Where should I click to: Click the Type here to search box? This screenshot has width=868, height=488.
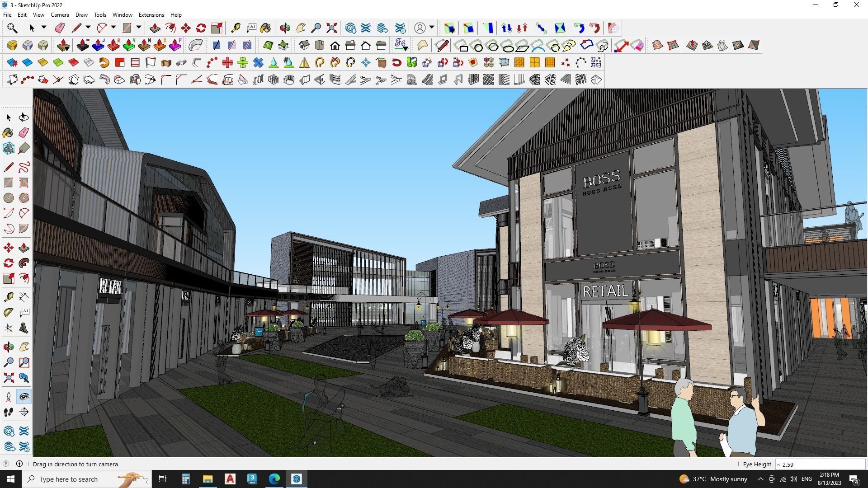[86, 479]
